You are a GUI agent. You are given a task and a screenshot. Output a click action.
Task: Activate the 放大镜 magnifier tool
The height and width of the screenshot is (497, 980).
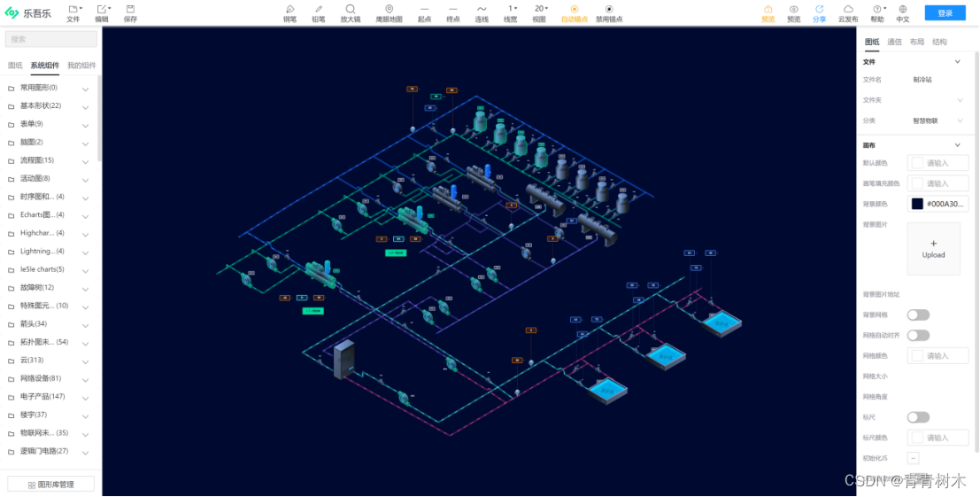pyautogui.click(x=351, y=13)
